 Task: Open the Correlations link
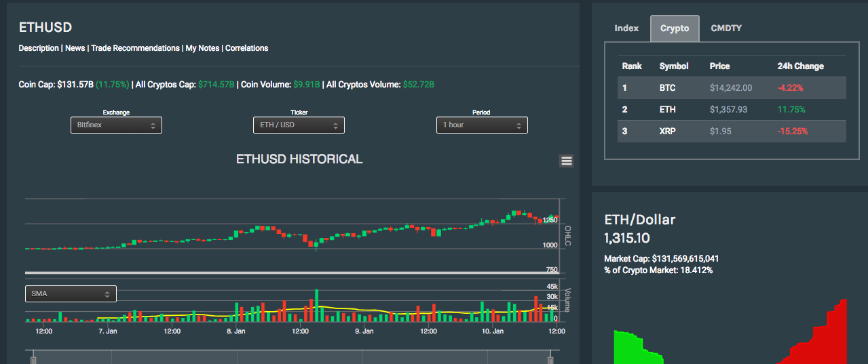coord(247,48)
